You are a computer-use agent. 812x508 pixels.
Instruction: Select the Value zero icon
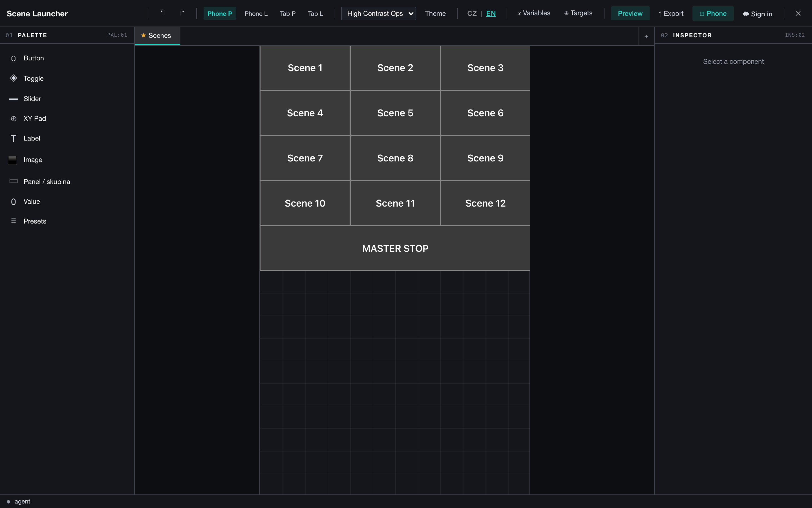click(14, 202)
